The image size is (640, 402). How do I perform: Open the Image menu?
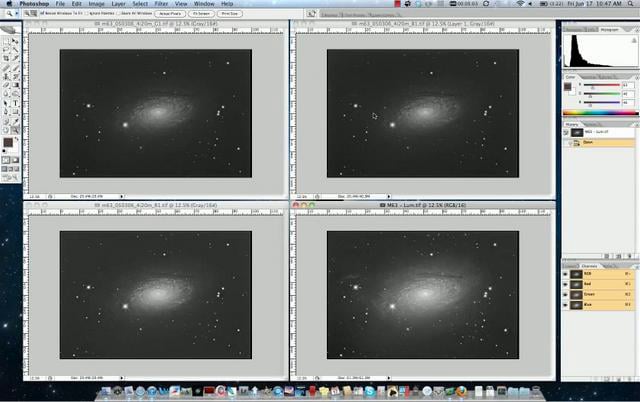point(96,4)
